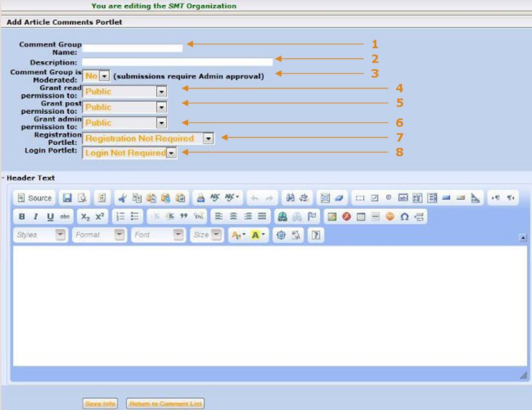532x410 pixels.
Task: Toggle italic formatting
Action: [x=36, y=217]
